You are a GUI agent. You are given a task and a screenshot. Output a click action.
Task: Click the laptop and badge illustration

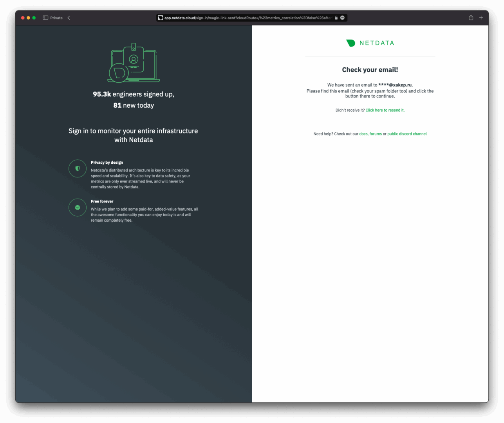click(x=134, y=63)
